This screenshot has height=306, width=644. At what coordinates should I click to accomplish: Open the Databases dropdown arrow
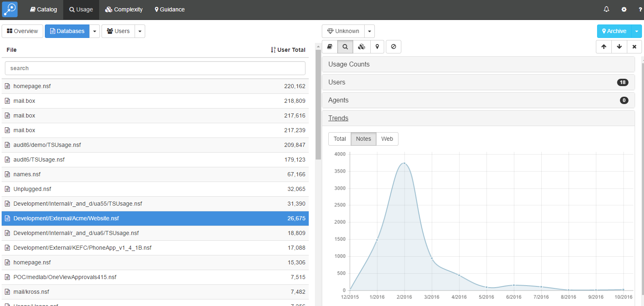(x=95, y=31)
